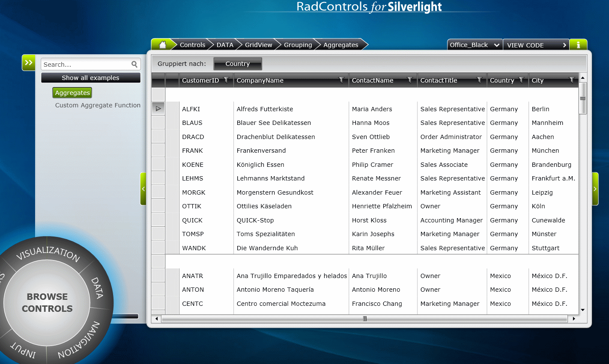Sort by CustomerID column header

click(x=200, y=80)
